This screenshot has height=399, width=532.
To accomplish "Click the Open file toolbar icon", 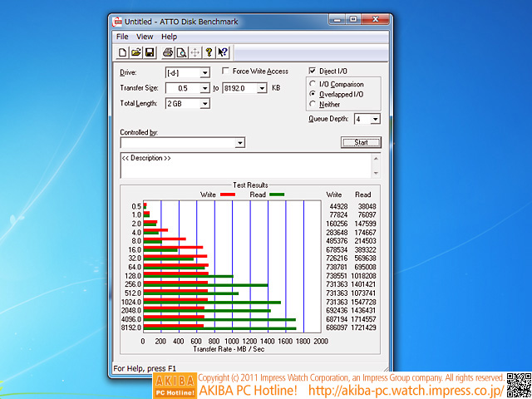I will point(135,52).
